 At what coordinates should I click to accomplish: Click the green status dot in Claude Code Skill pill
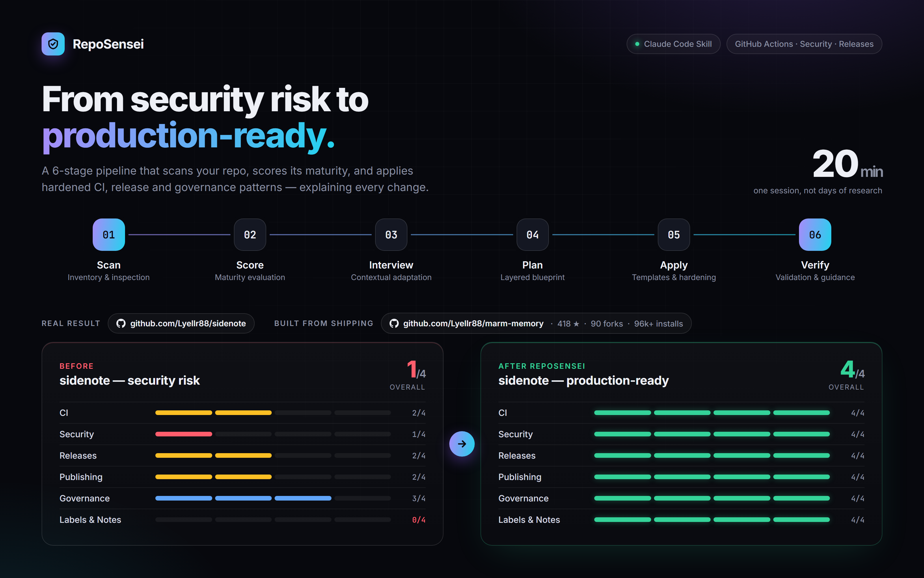637,44
